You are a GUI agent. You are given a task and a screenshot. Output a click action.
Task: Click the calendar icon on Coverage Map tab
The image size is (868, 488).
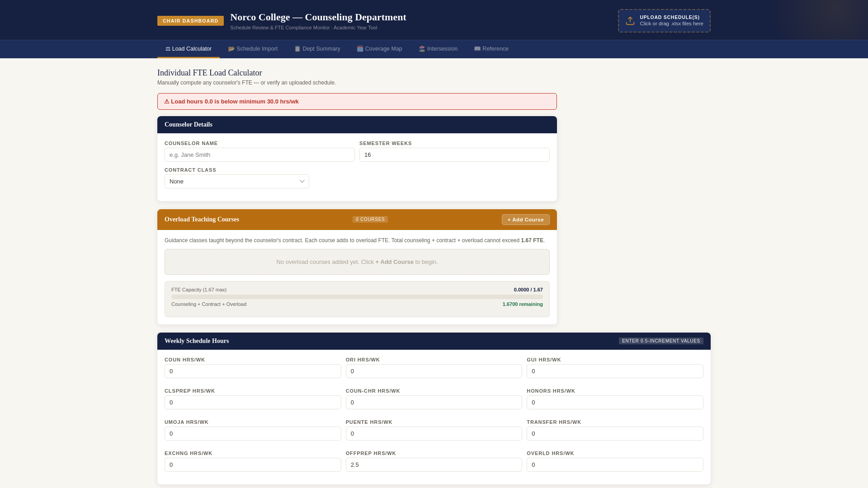coord(360,49)
